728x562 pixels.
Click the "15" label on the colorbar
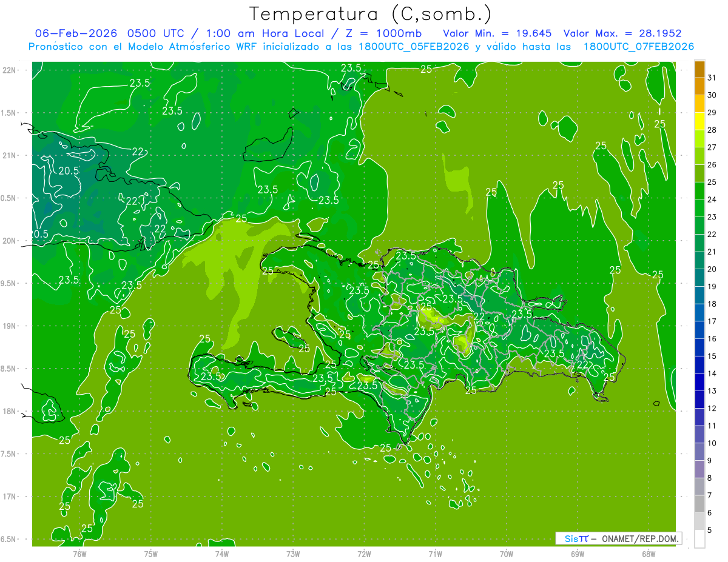[x=712, y=356]
